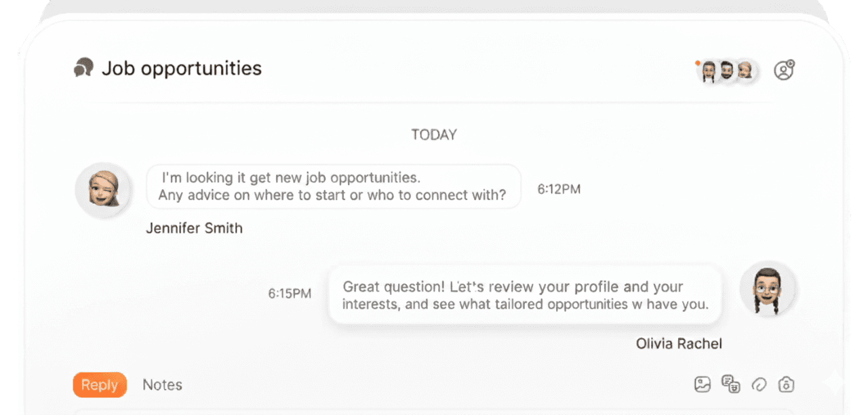Click the 6:12PM message timestamp
The image size is (868, 415).
pyautogui.click(x=559, y=189)
